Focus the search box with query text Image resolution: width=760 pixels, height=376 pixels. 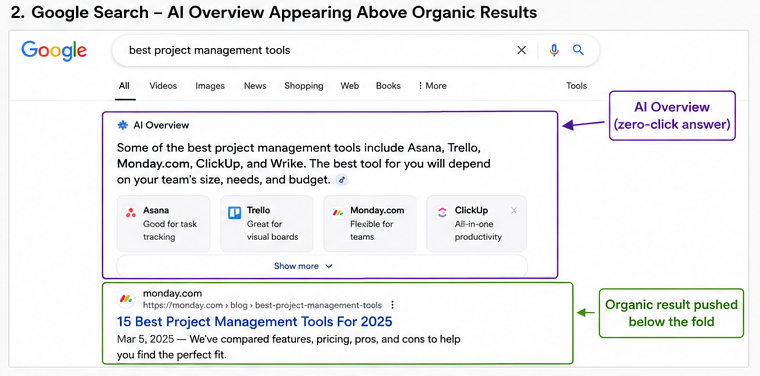pos(356,50)
